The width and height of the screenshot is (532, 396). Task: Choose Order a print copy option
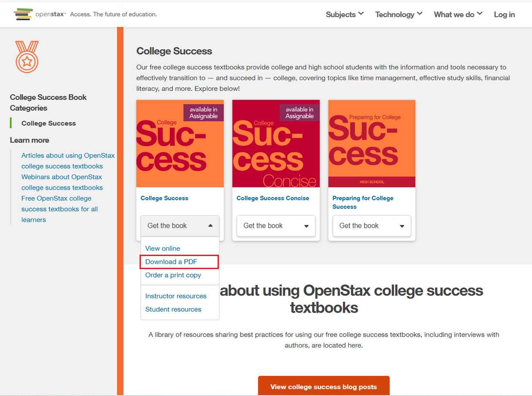click(173, 275)
